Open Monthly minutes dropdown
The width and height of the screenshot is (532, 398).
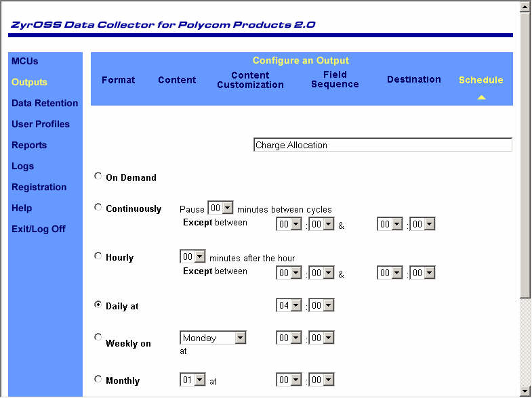coord(321,380)
